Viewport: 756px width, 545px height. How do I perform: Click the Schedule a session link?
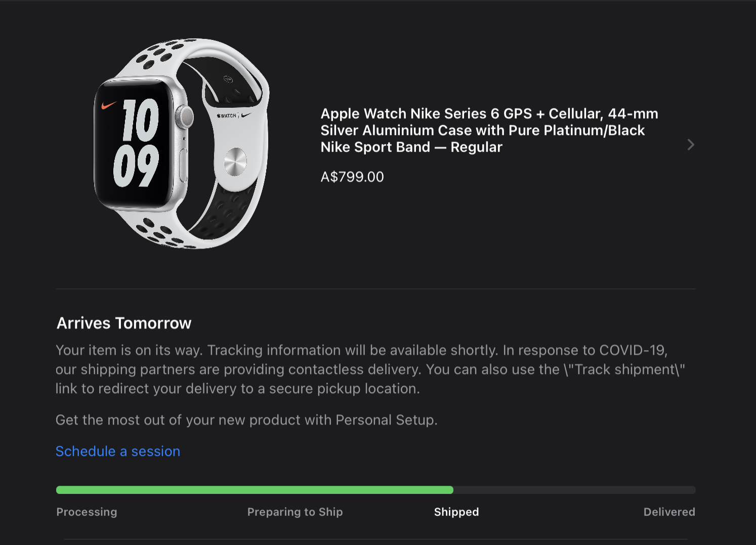click(x=118, y=451)
